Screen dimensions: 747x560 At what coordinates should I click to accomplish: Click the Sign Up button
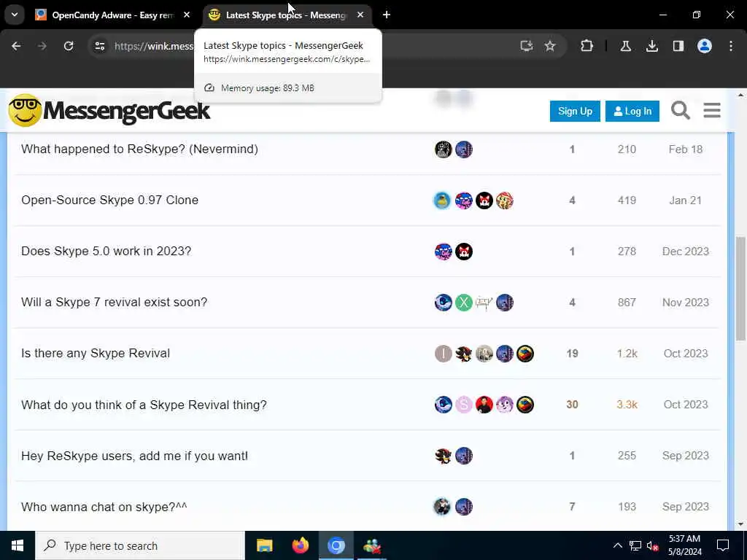click(575, 112)
